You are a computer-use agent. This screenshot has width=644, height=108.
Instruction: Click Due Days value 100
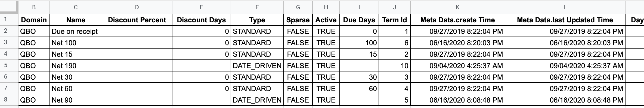(359, 43)
